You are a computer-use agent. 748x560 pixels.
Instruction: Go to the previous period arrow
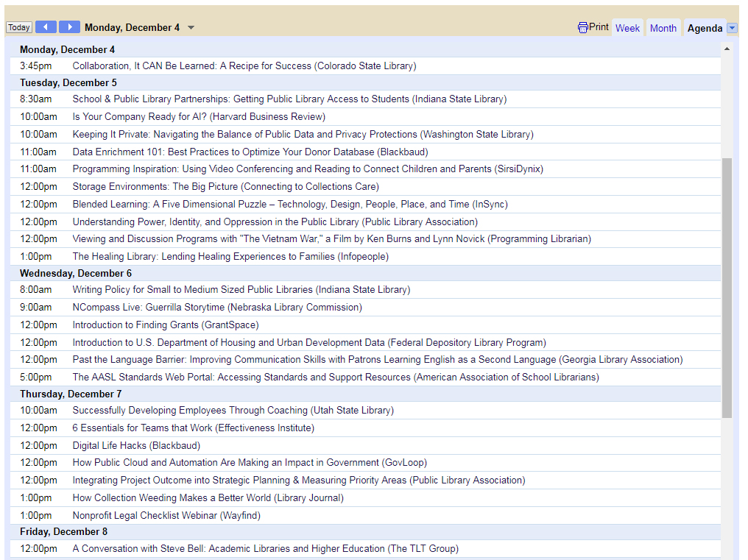click(46, 27)
